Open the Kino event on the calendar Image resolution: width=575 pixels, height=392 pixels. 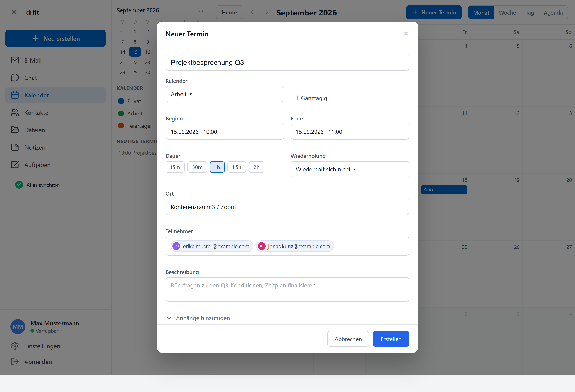coord(444,190)
